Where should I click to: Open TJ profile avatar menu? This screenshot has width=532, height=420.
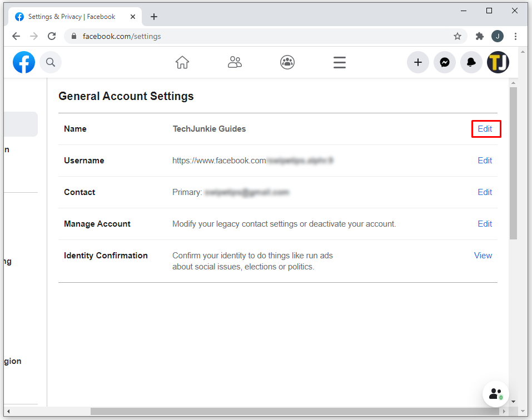click(498, 62)
